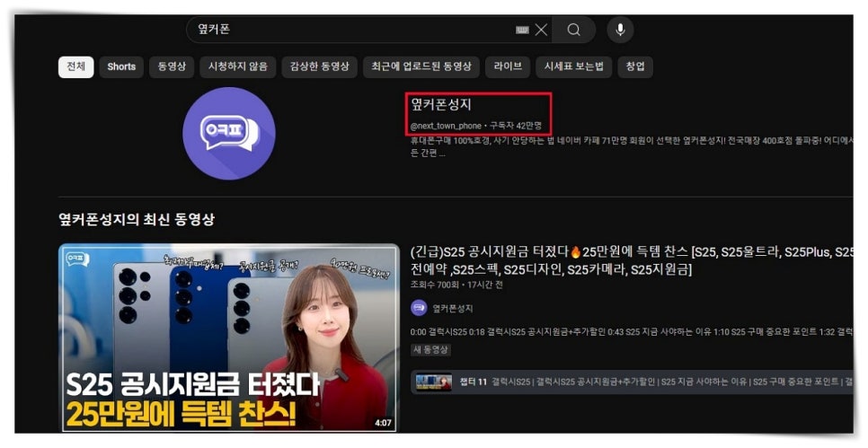Open the (긴급)S25 공시지원금 터졌다 video title
Screen dimensions: 868x448
coord(631,260)
